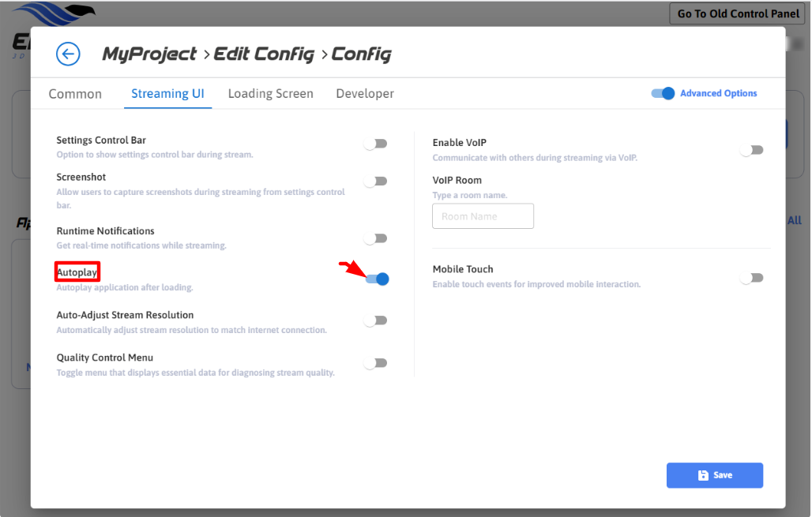Click Go To Old Control Panel button

click(x=739, y=13)
